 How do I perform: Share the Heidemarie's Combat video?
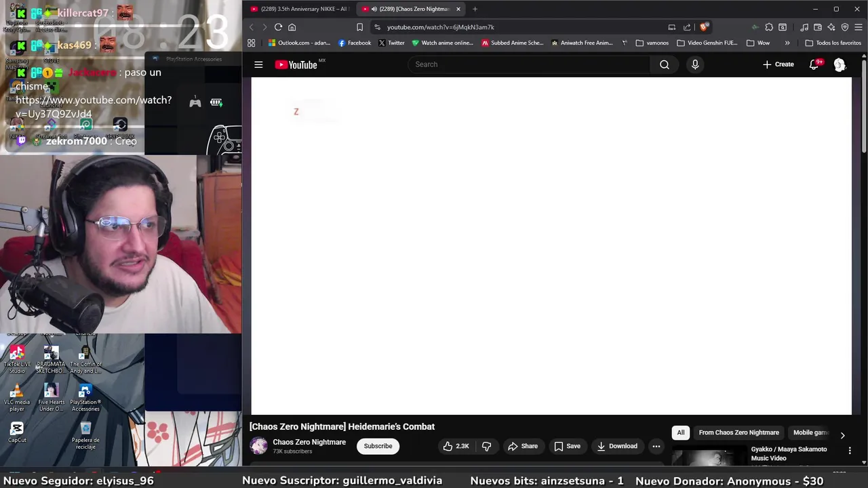point(522,446)
